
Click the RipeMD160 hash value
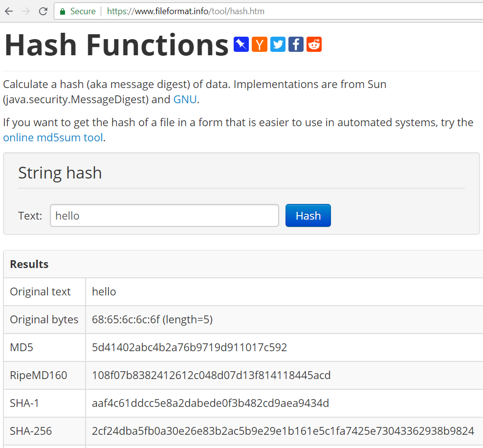[x=211, y=376]
